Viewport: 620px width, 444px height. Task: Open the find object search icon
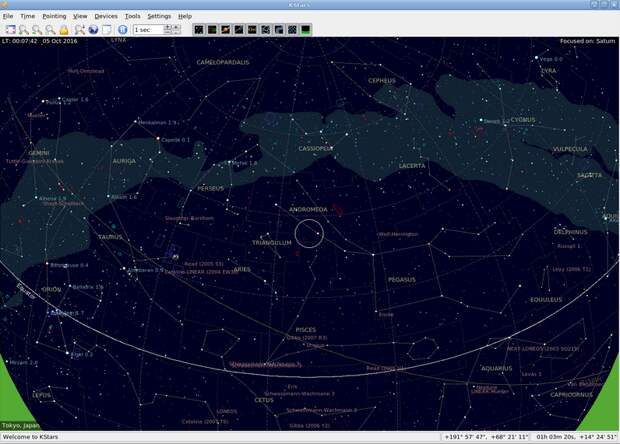[79, 30]
